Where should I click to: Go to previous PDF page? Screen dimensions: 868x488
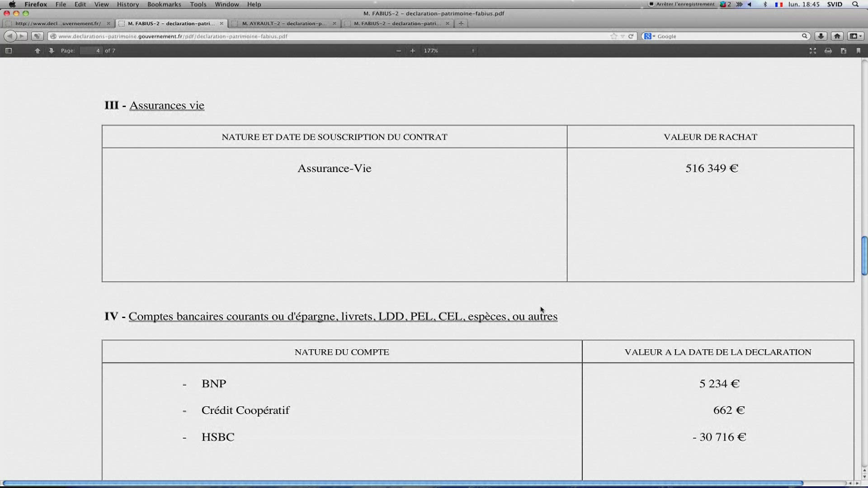[x=38, y=51]
